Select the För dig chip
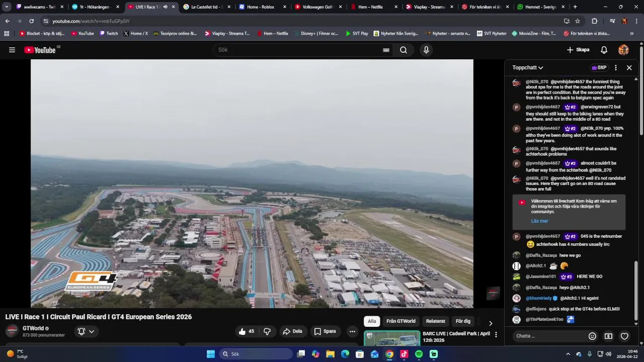 463,321
